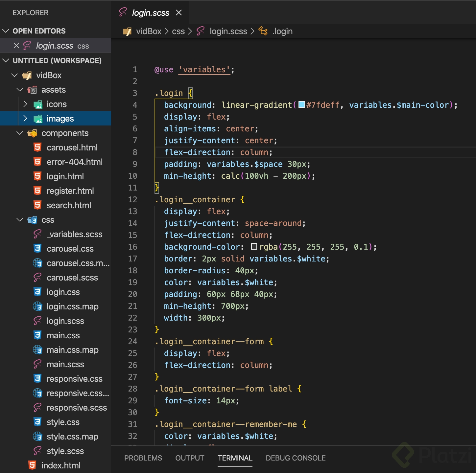
Task: Click css breadcrumb segment
Action: [178, 31]
